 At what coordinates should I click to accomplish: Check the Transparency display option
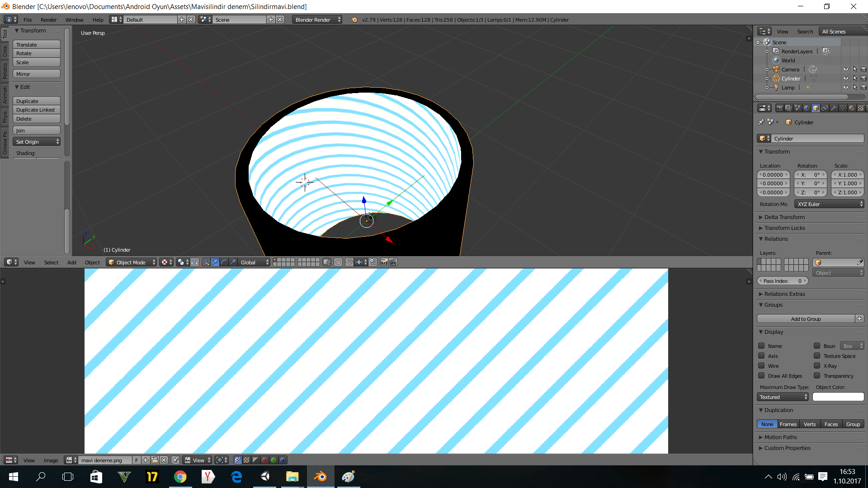tap(817, 375)
